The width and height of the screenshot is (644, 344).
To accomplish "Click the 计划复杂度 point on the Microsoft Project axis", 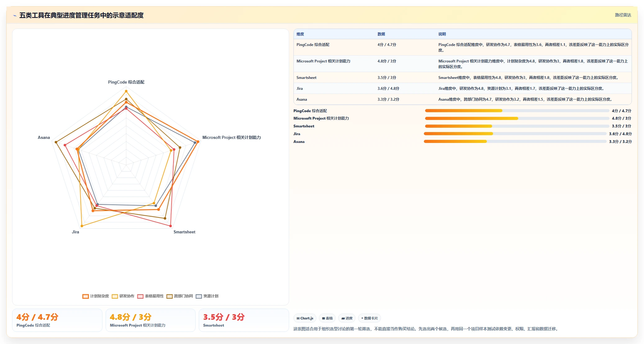I will (x=198, y=142).
